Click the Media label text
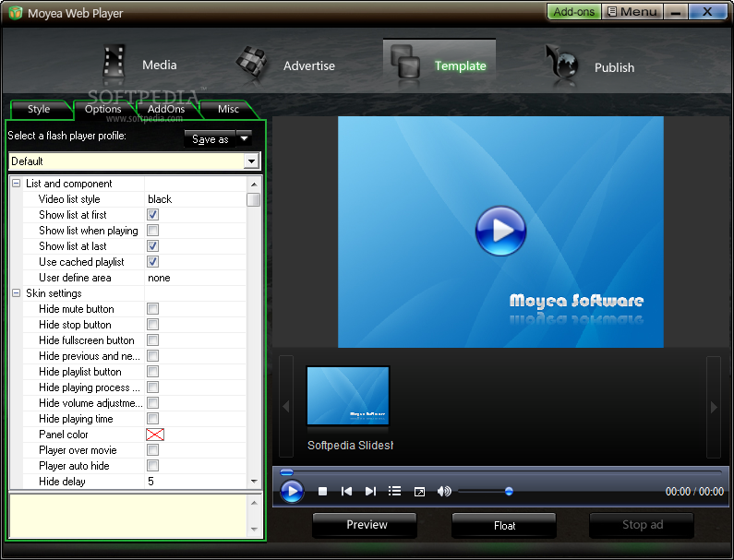734x560 pixels. tap(160, 65)
